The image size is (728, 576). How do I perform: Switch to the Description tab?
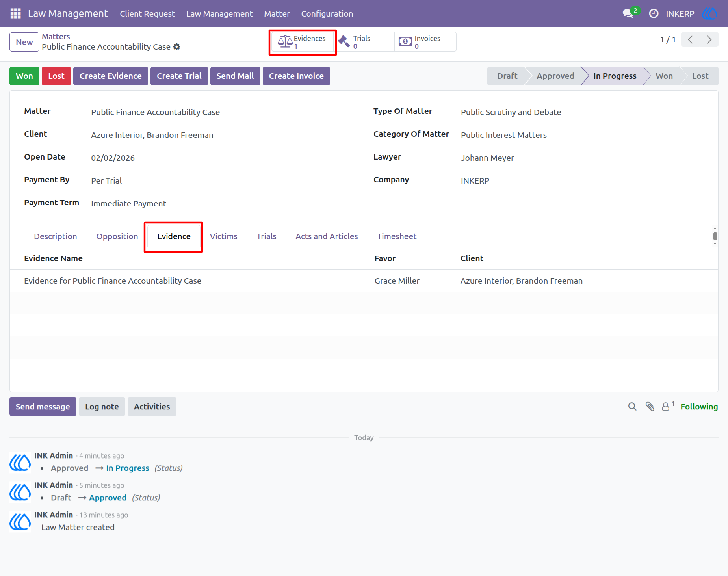tap(56, 236)
